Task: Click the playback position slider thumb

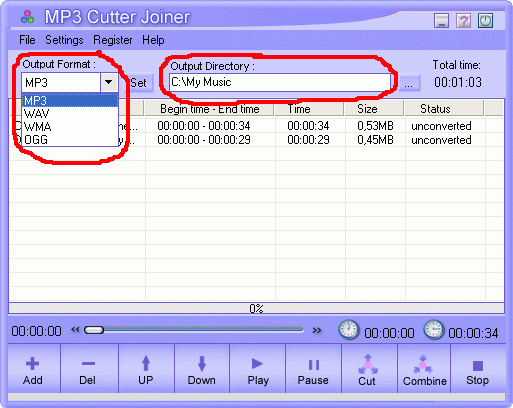Action: click(x=94, y=330)
